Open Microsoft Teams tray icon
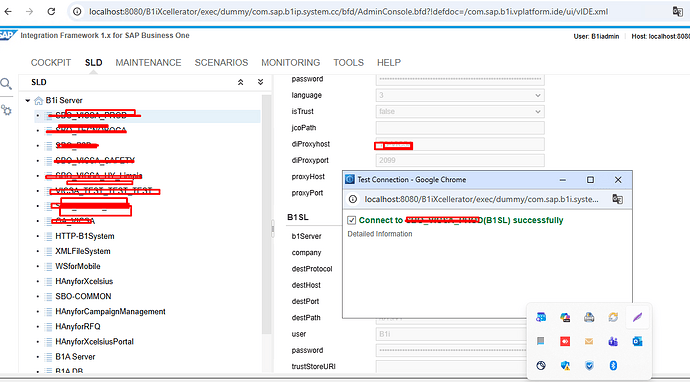690x382 pixels. coord(613,341)
